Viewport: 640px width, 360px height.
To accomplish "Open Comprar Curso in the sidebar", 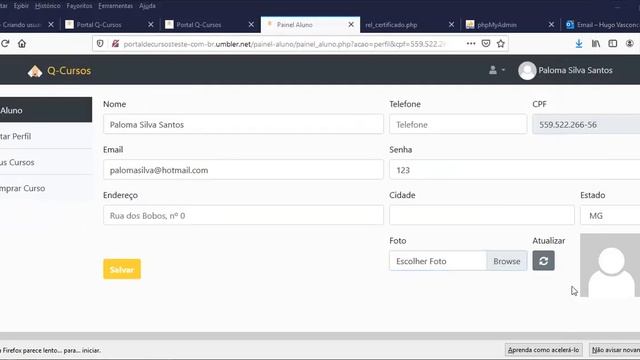I will point(46,188).
